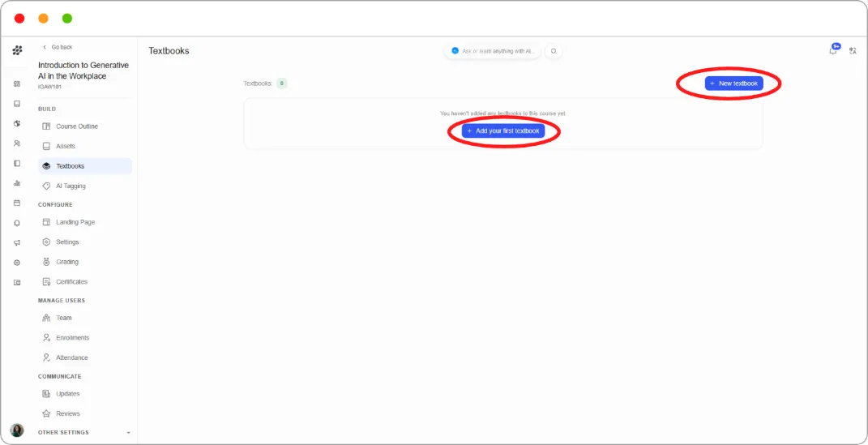Click the magnifier search button

554,51
